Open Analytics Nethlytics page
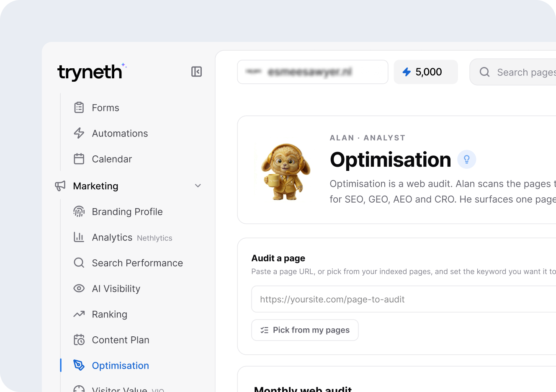The width and height of the screenshot is (556, 392). [132, 237]
